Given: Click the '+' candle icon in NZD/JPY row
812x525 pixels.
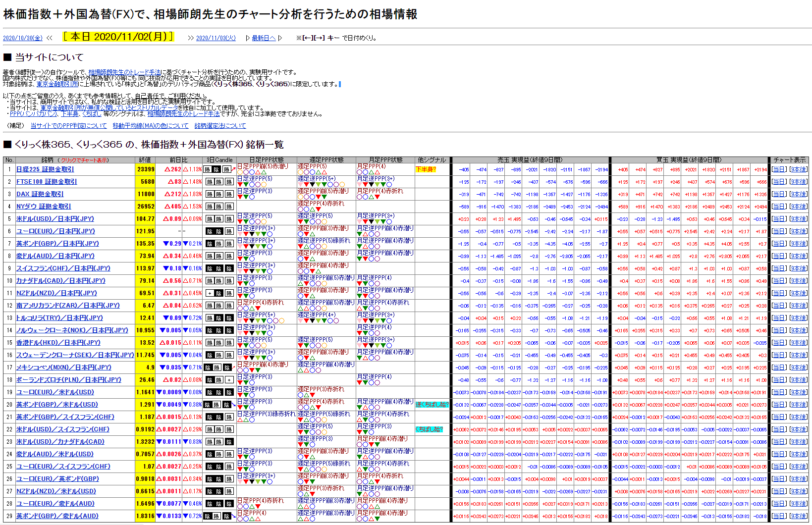Looking at the screenshot, I should point(210,293).
